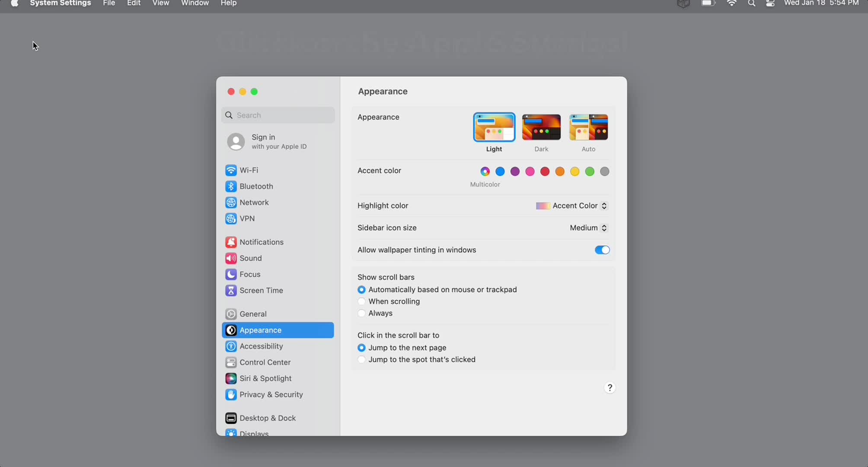
Task: Open the Sidebar icon size Medium dropdown
Action: (589, 228)
